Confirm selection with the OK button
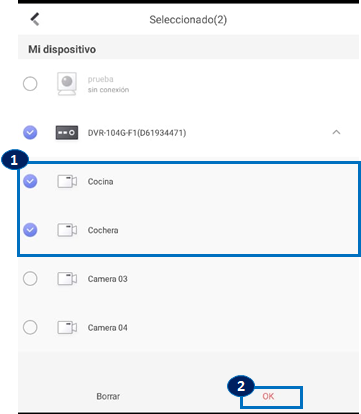The height and width of the screenshot is (414, 361). [268, 396]
